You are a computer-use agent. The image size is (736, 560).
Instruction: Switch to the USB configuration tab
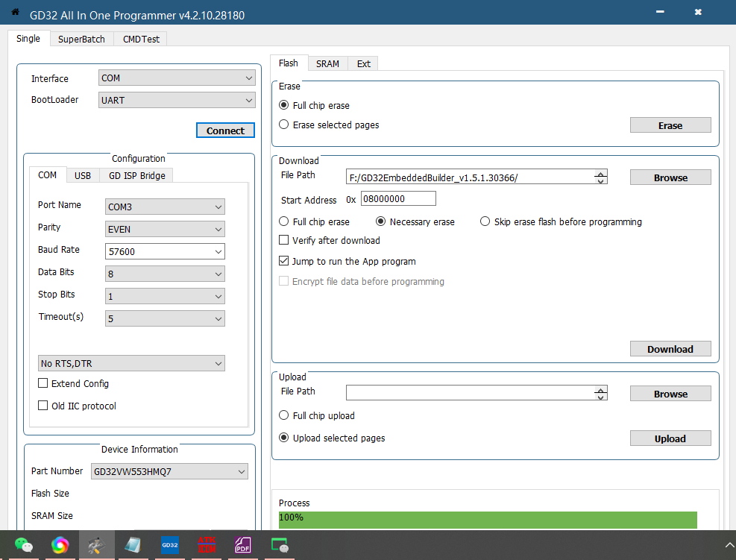click(x=83, y=175)
